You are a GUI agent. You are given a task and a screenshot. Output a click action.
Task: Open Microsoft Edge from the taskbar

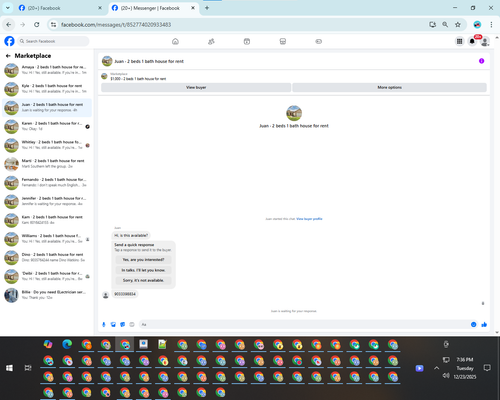click(x=67, y=344)
